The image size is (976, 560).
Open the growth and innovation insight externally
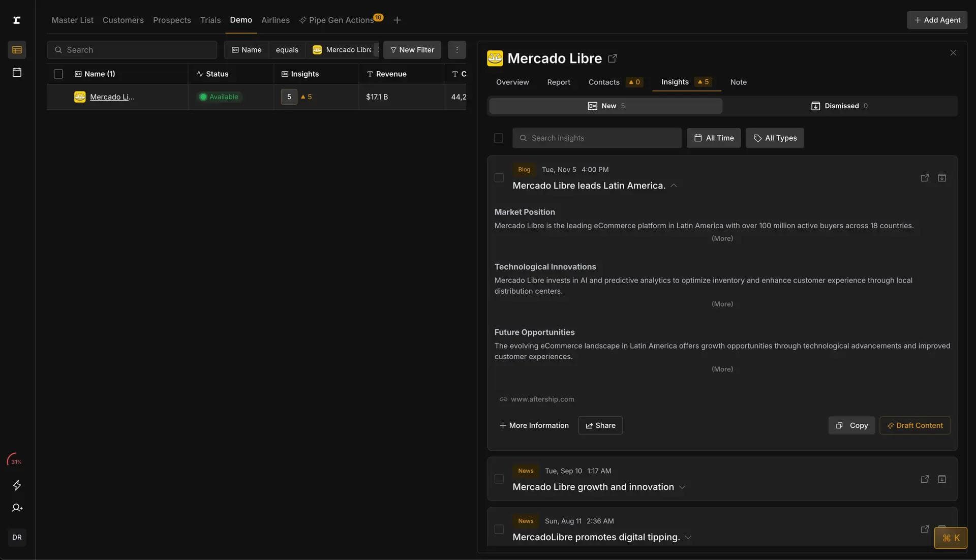coord(924,479)
